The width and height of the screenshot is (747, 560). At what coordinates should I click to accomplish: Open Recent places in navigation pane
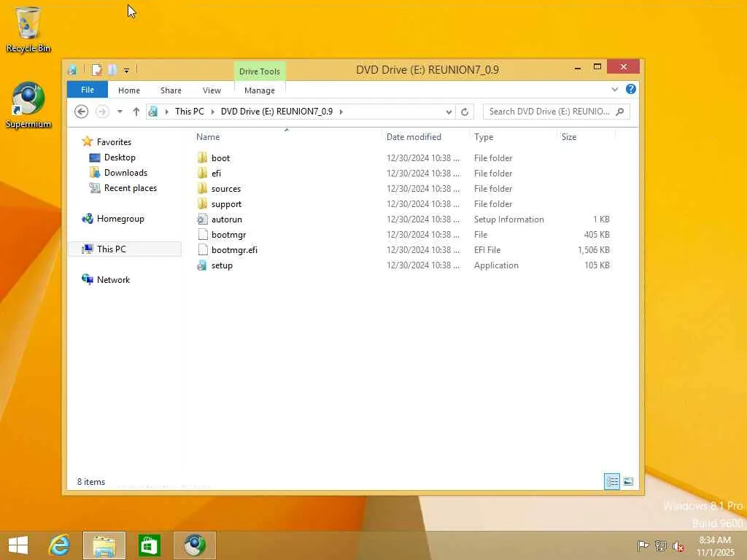130,188
